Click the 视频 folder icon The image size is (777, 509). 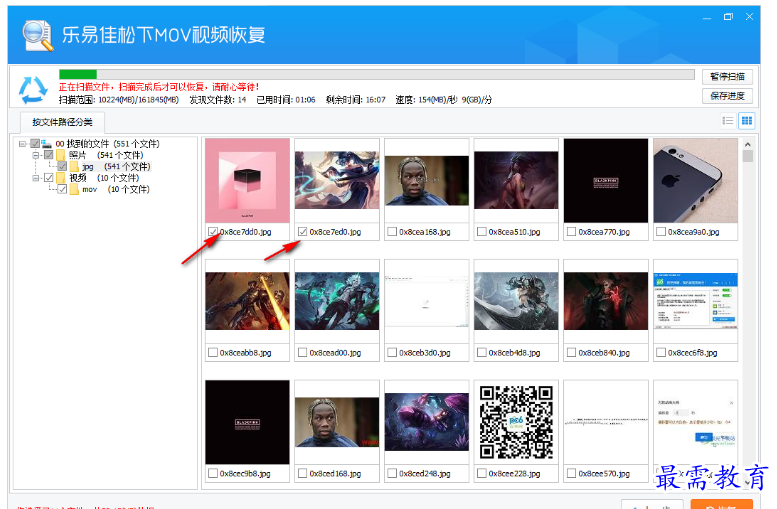61,177
